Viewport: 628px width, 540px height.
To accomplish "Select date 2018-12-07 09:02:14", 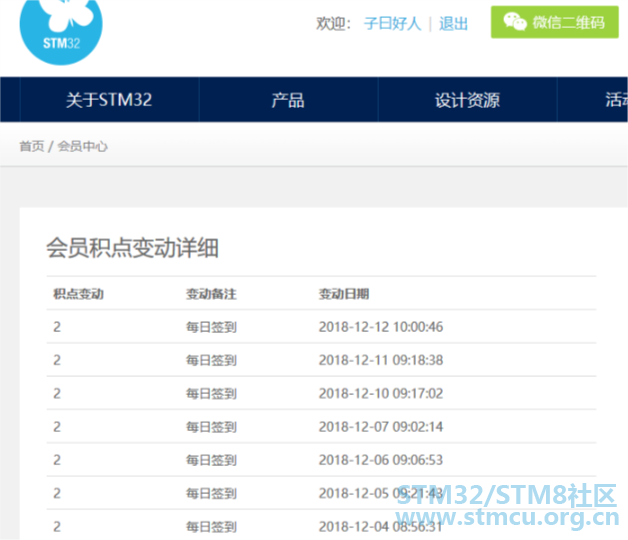I will click(x=381, y=427).
